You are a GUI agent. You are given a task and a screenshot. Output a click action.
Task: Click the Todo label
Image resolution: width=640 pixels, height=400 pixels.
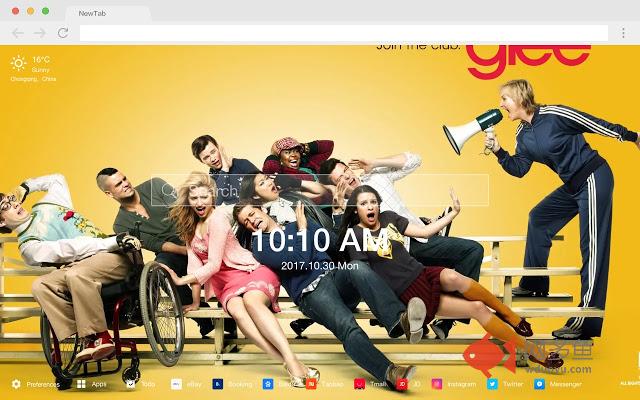click(148, 384)
